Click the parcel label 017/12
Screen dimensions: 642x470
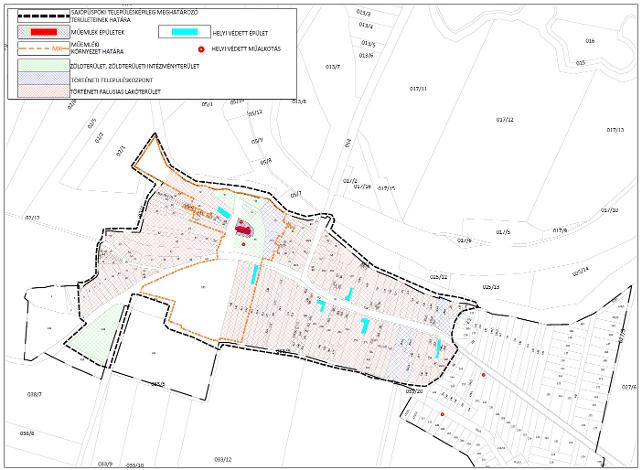click(504, 119)
